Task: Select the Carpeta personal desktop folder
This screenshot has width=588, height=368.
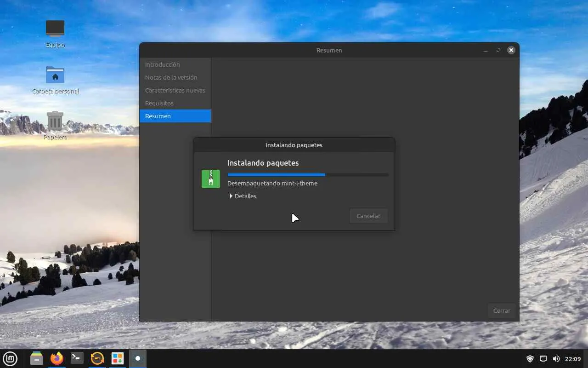Action: (x=55, y=80)
